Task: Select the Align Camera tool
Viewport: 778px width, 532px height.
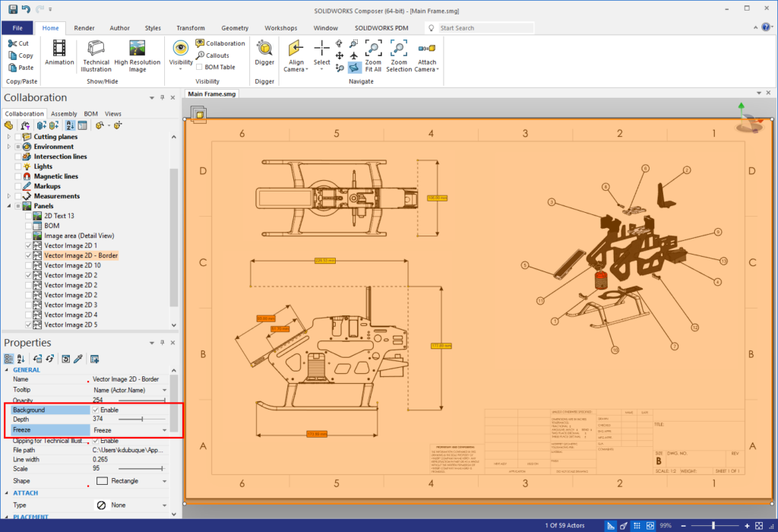Action: click(296, 56)
